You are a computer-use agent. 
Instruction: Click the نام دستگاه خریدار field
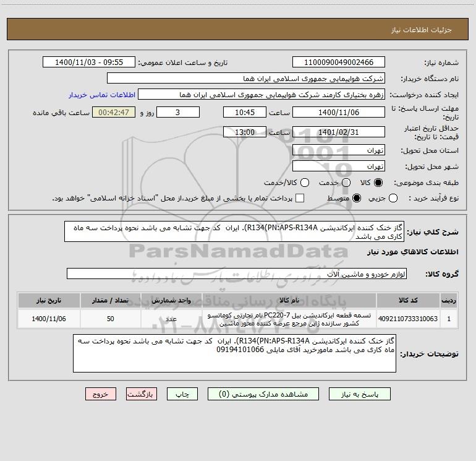point(246,79)
